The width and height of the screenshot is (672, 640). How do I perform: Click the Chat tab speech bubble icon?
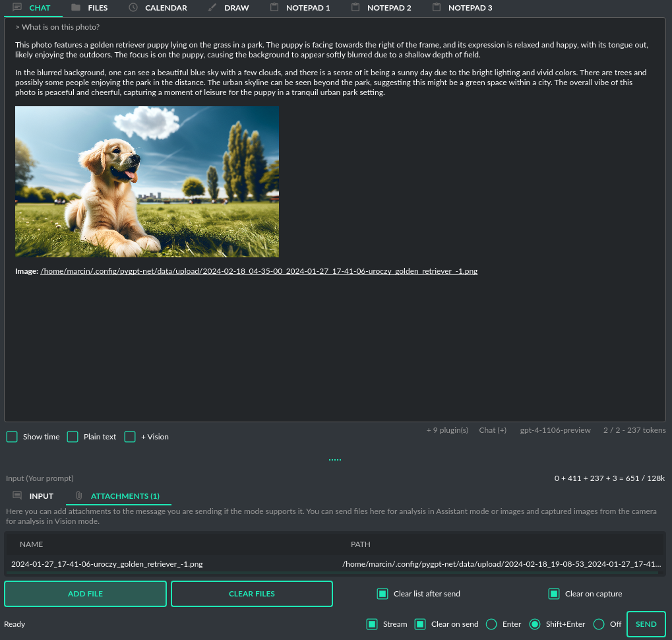[17, 8]
